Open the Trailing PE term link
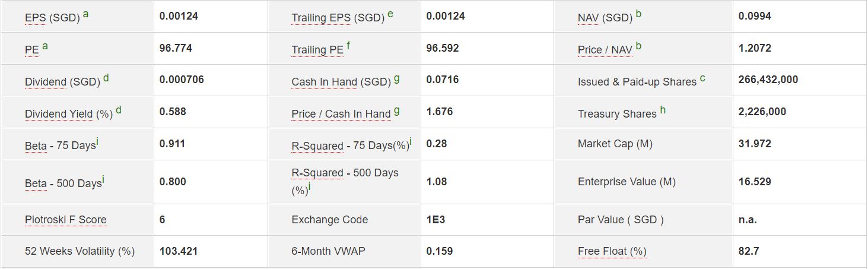This screenshot has width=868, height=269. 317,50
